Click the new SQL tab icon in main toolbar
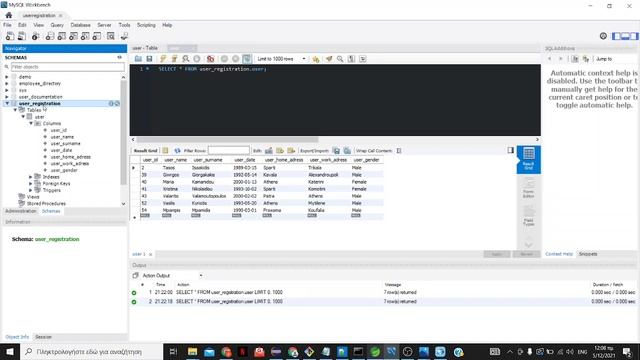Image resolution: width=640 pixels, height=360 pixels. tap(10, 36)
